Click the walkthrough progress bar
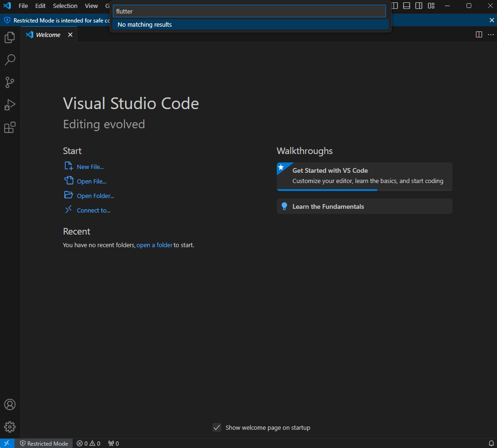The width and height of the screenshot is (497, 448). tap(364, 190)
